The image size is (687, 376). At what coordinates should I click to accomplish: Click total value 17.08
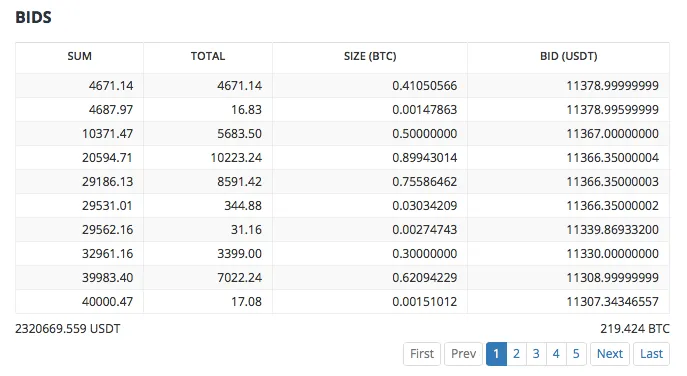pos(246,302)
